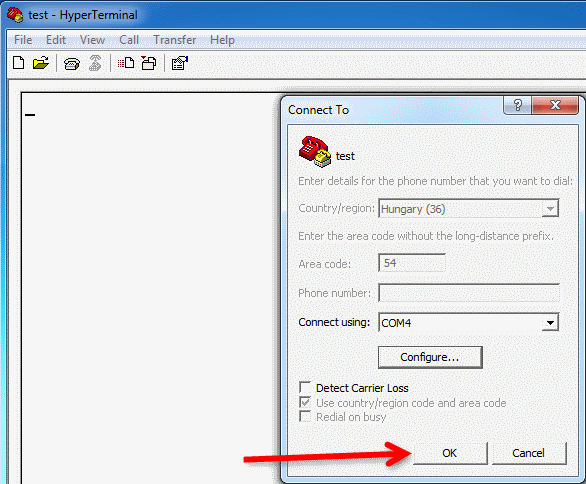Open the File menu
Image resolution: width=586 pixels, height=484 pixels.
tap(23, 40)
